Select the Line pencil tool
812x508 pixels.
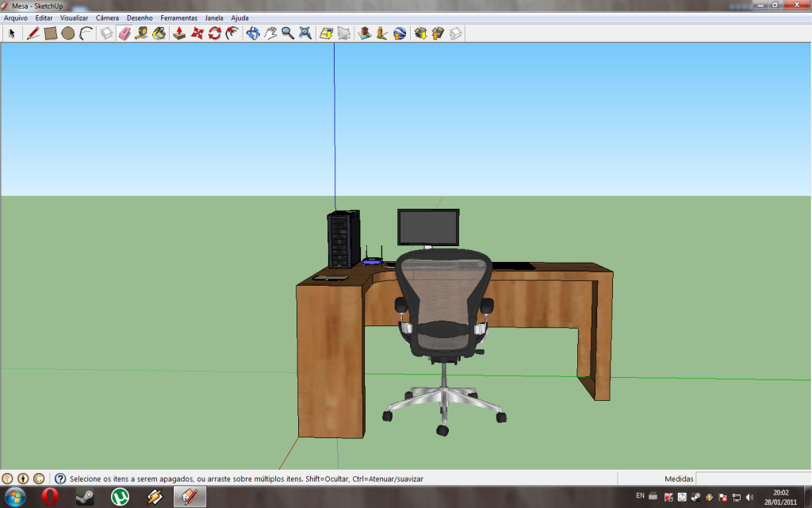[x=33, y=33]
